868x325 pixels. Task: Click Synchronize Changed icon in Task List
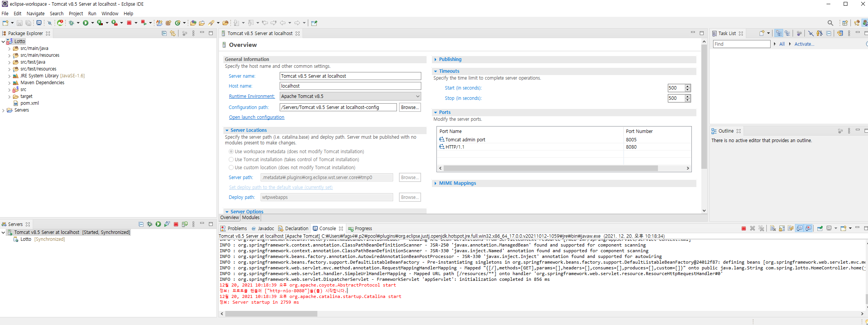pyautogui.click(x=840, y=33)
